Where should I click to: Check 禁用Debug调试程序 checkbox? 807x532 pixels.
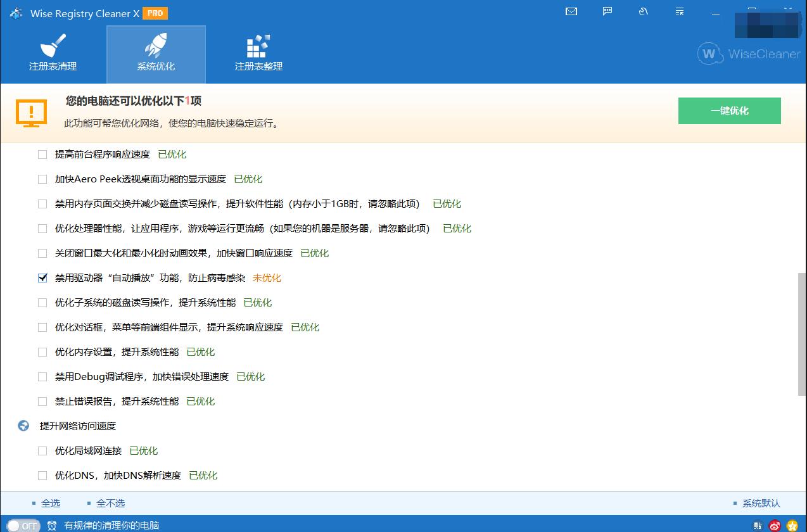point(42,376)
